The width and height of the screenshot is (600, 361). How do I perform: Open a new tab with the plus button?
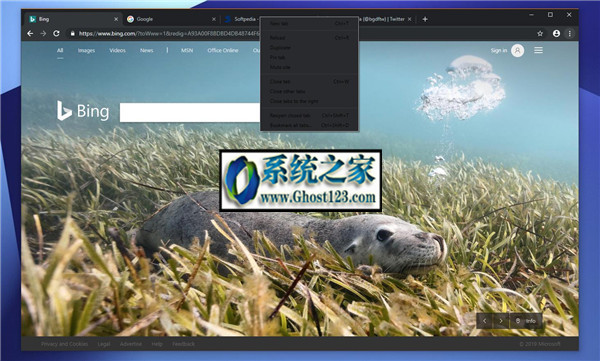pos(425,19)
